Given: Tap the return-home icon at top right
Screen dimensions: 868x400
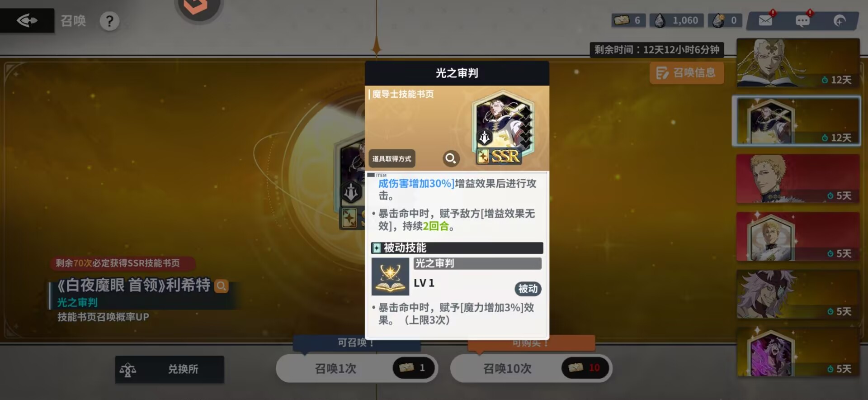Looking at the screenshot, I should pyautogui.click(x=840, y=21).
